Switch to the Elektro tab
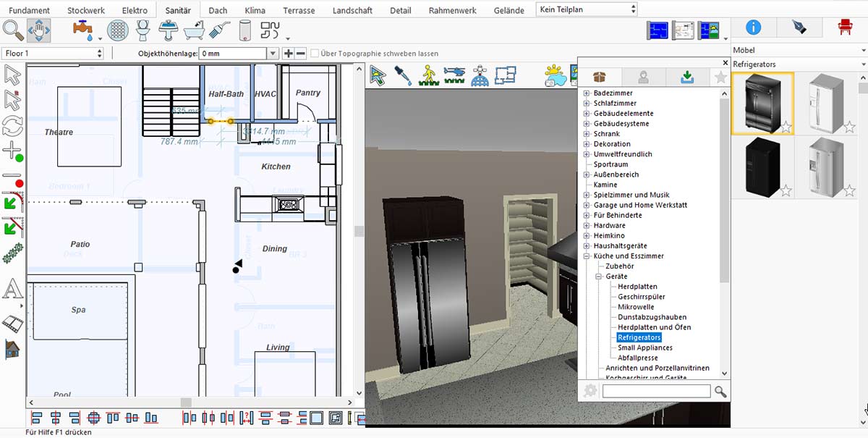Screen dimensions: 868x438 tap(135, 10)
